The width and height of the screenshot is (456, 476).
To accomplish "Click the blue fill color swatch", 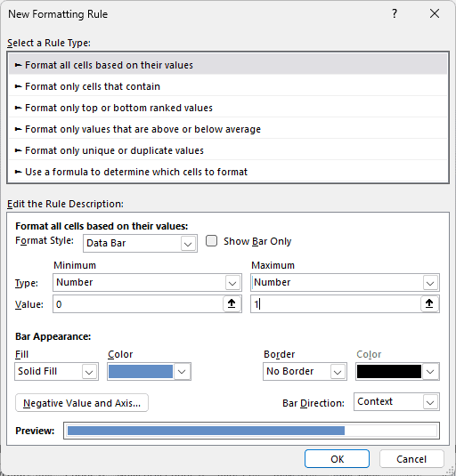I will coord(141,372).
